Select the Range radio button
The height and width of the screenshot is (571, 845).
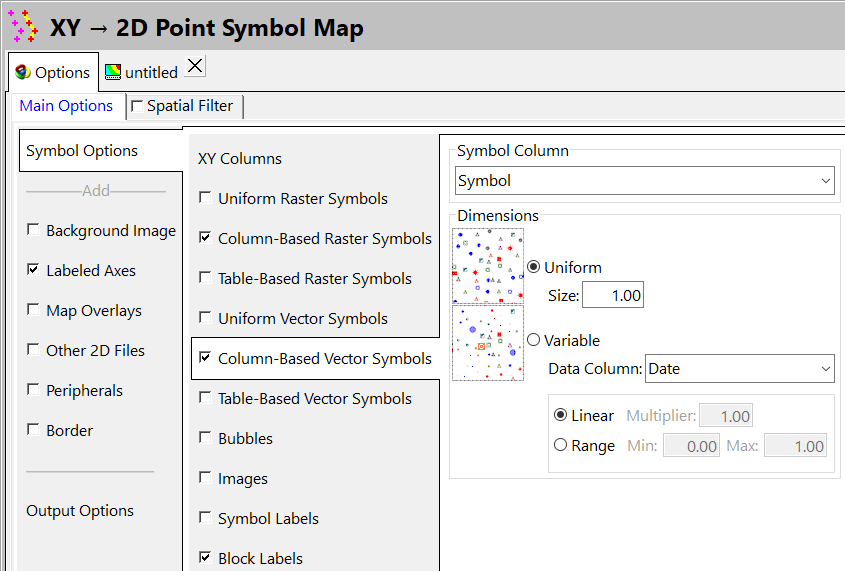(560, 445)
